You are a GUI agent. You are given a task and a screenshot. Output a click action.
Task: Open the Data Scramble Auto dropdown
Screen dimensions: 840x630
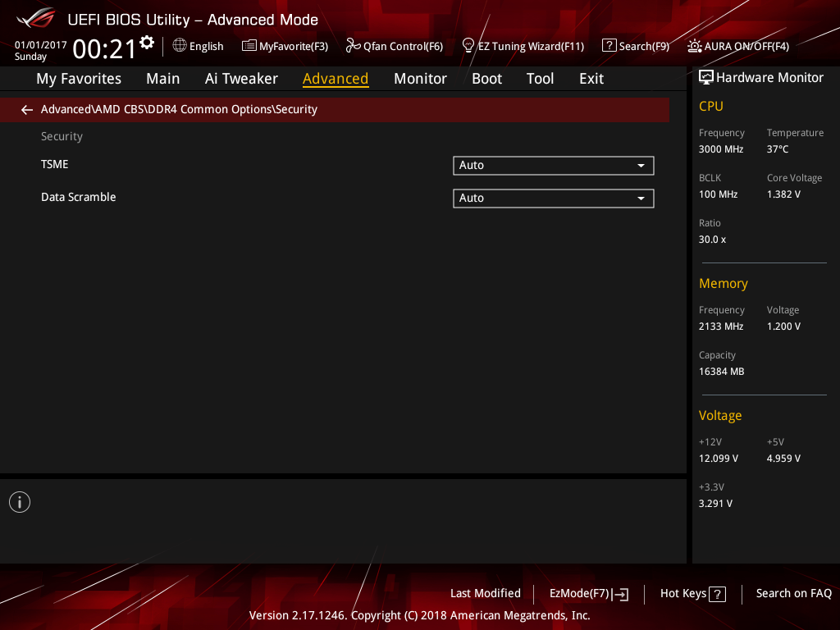click(554, 199)
